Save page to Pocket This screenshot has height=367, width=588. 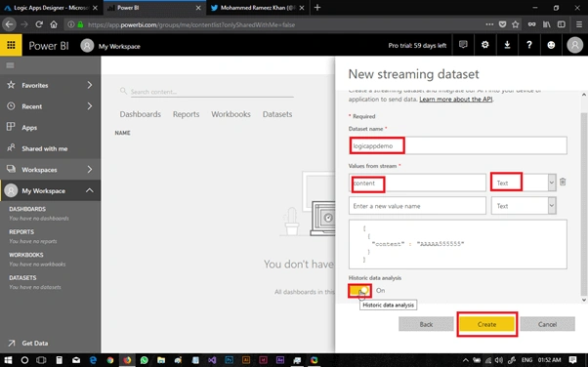point(502,24)
